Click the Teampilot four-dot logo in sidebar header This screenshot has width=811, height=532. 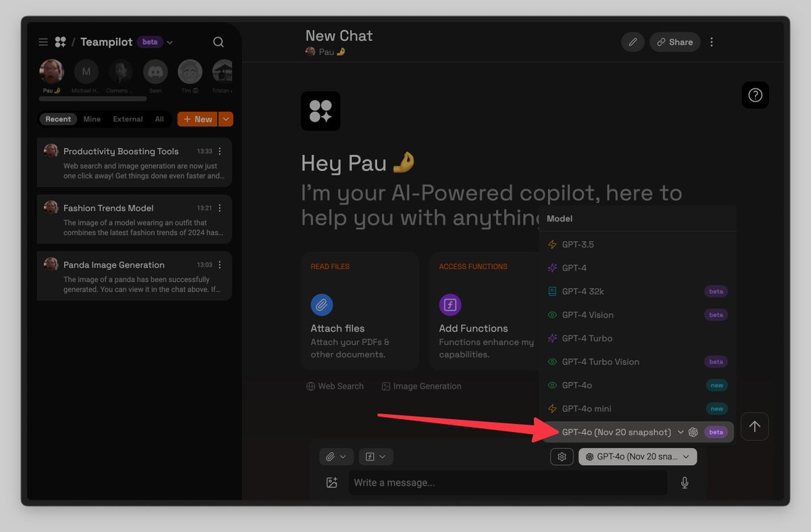[60, 42]
